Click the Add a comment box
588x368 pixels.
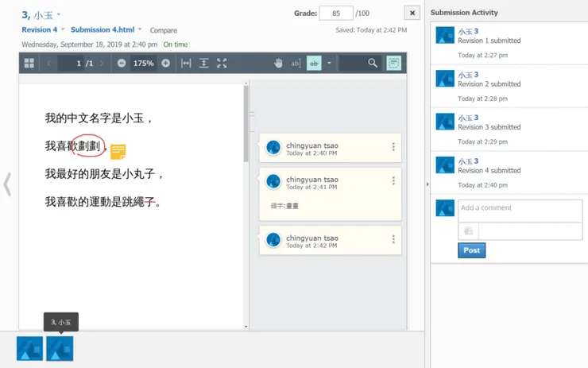(x=520, y=211)
